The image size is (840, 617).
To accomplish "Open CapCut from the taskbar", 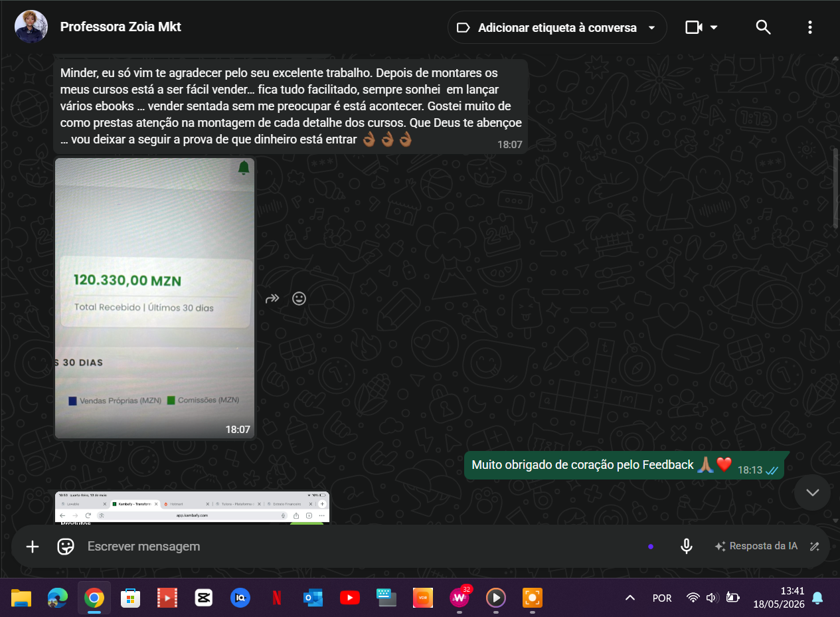I will pos(203,598).
